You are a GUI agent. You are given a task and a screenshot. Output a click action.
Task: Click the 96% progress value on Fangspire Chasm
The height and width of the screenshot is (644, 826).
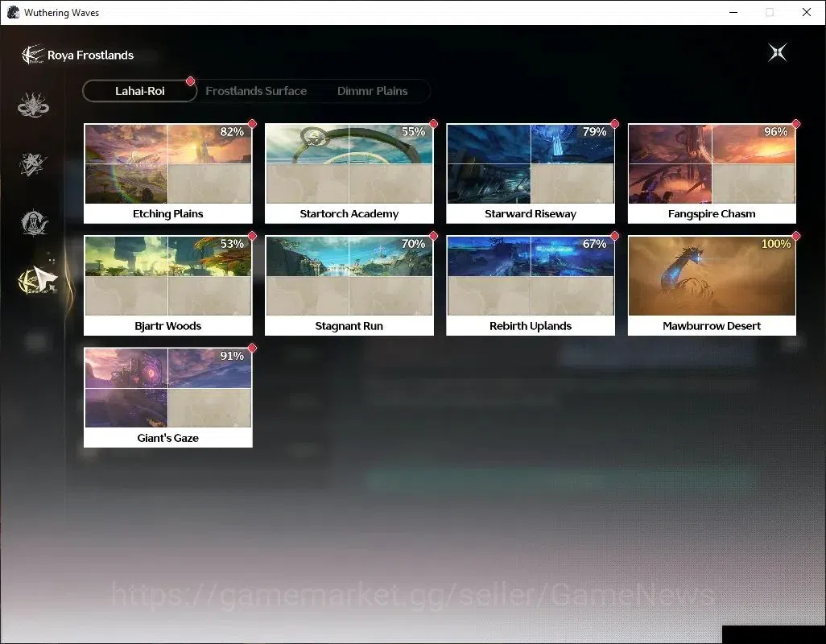(775, 132)
